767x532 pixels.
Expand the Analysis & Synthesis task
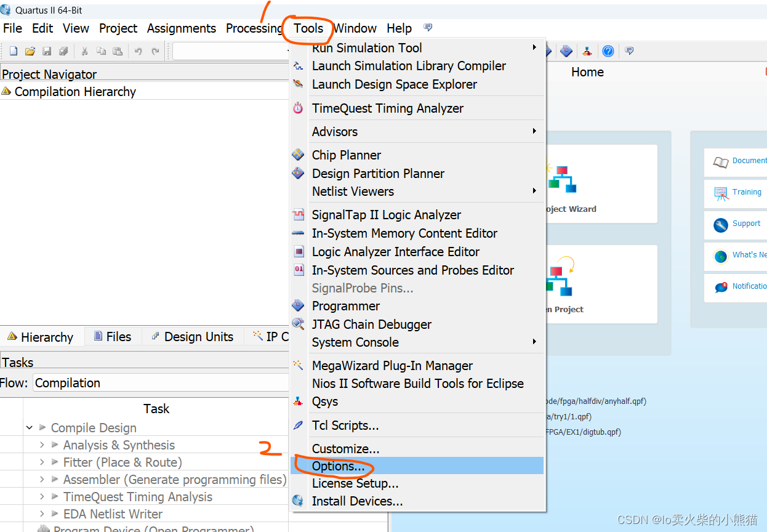(x=42, y=445)
